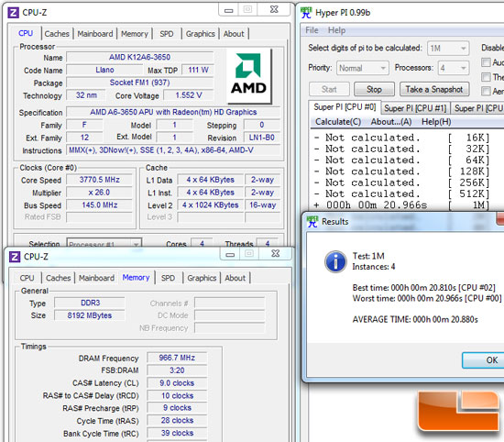Screen dimensions: 504x442
Task: Open the Caches tab in top CPU-Z
Action: click(57, 34)
